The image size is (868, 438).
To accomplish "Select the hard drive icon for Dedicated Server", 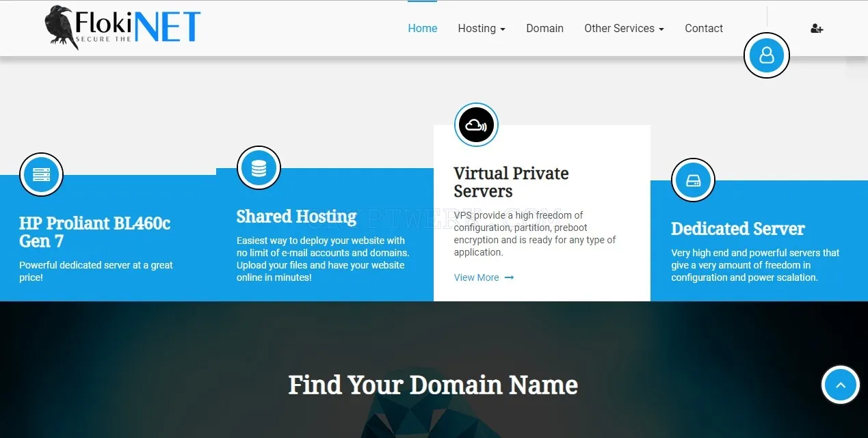I will 693,180.
